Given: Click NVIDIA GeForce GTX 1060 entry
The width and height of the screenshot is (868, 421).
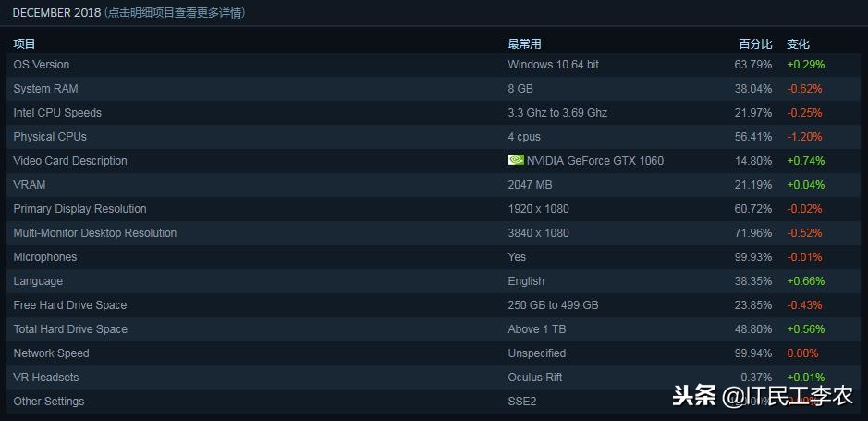Looking at the screenshot, I should (x=595, y=161).
